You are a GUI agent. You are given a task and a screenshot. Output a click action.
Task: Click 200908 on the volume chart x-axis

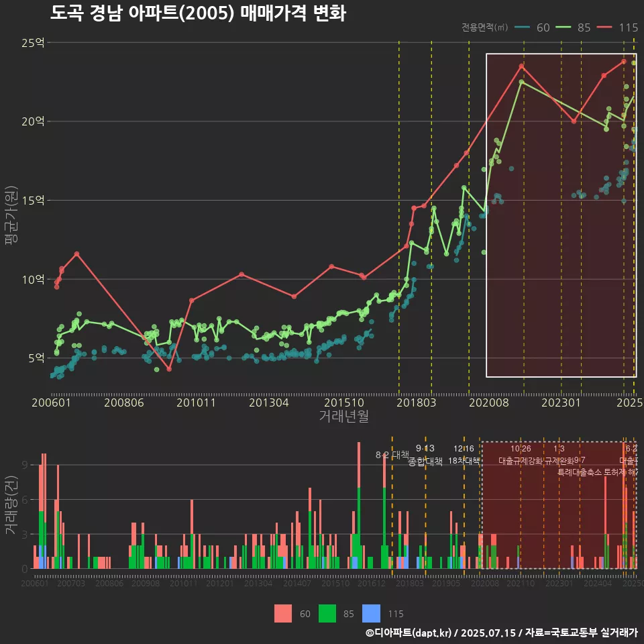(x=146, y=583)
